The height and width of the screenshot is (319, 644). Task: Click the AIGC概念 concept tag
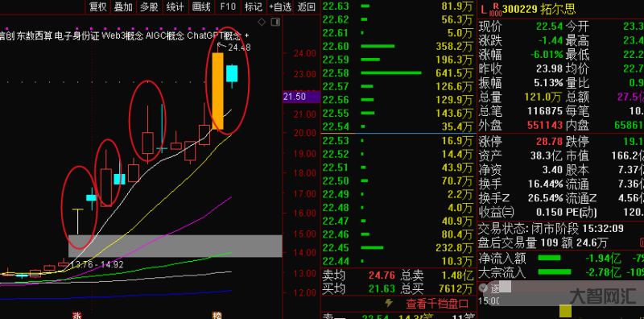tap(165, 35)
